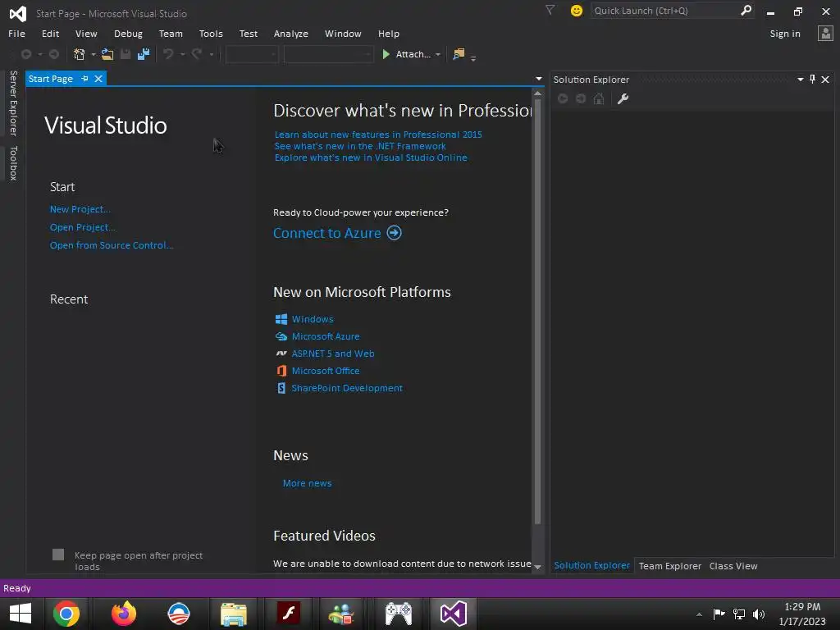Toggle Keep page open after project loads
Viewport: 840px width, 630px height.
click(x=58, y=555)
